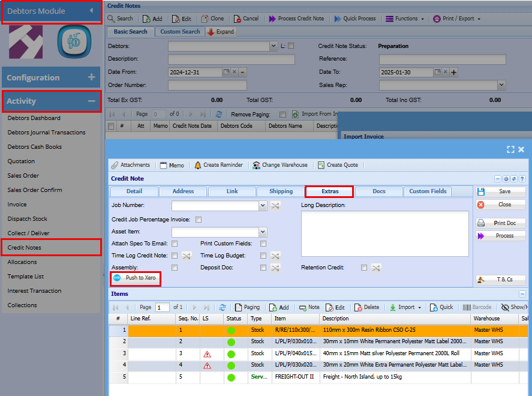Click Change Warehouse toolbar icon
The image size is (532, 396).
(x=257, y=165)
